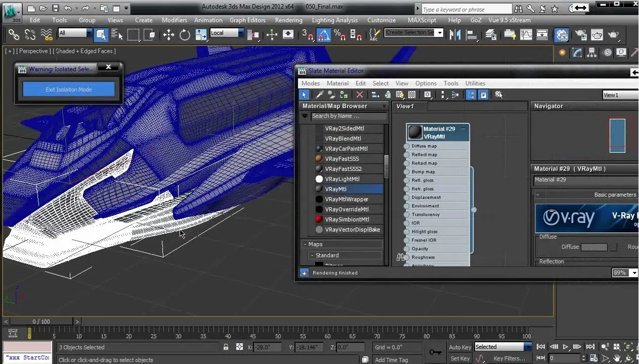Delete selected node in Slate Material Editor
Screen dimensions: 639x364
pos(360,95)
